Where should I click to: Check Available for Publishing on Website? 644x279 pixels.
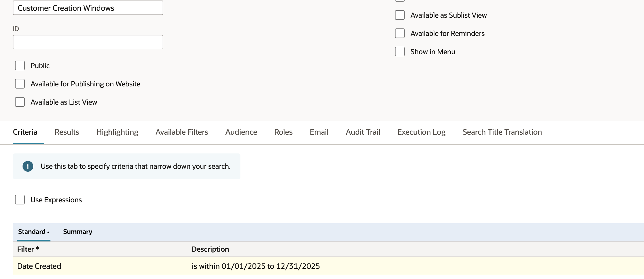pos(20,84)
